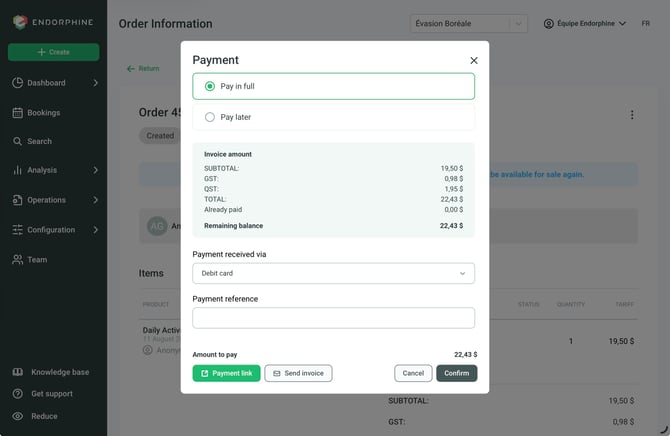Open Payment received via dropdown

point(333,273)
